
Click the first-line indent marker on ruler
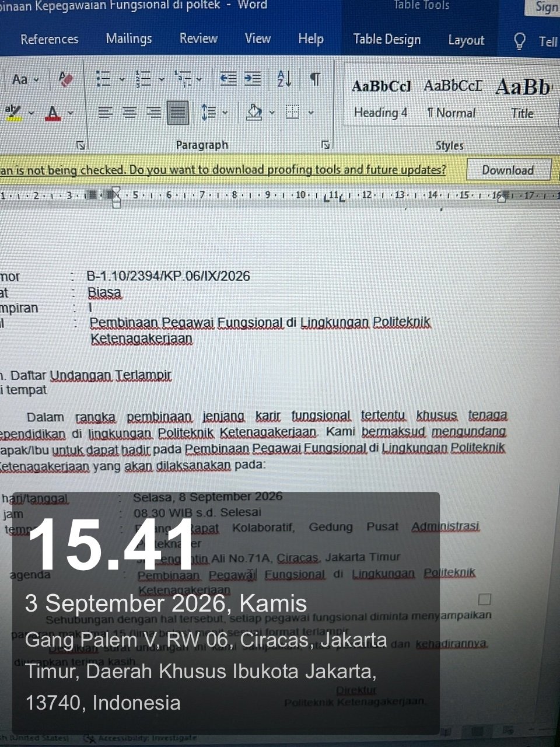(116, 190)
